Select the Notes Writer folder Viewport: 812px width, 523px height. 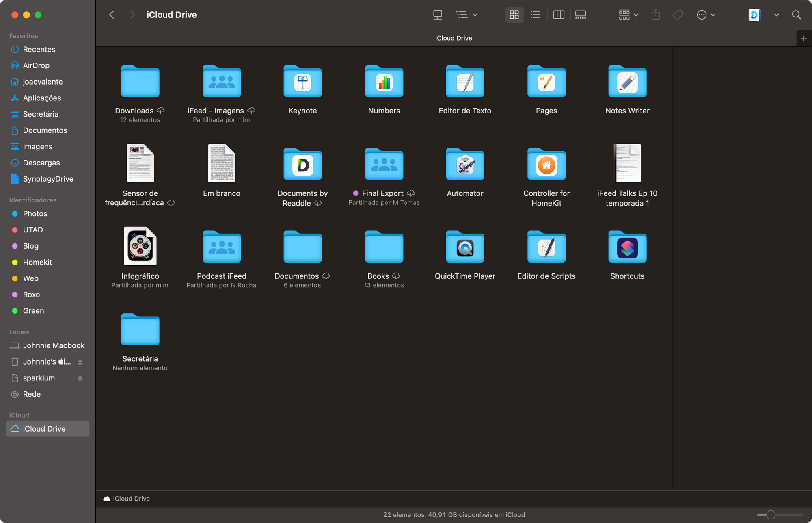tap(627, 82)
